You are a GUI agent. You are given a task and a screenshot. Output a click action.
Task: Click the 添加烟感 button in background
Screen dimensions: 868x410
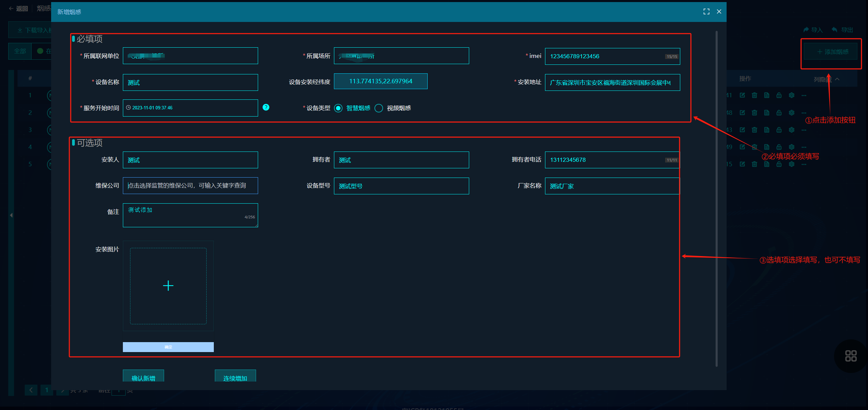pyautogui.click(x=831, y=52)
